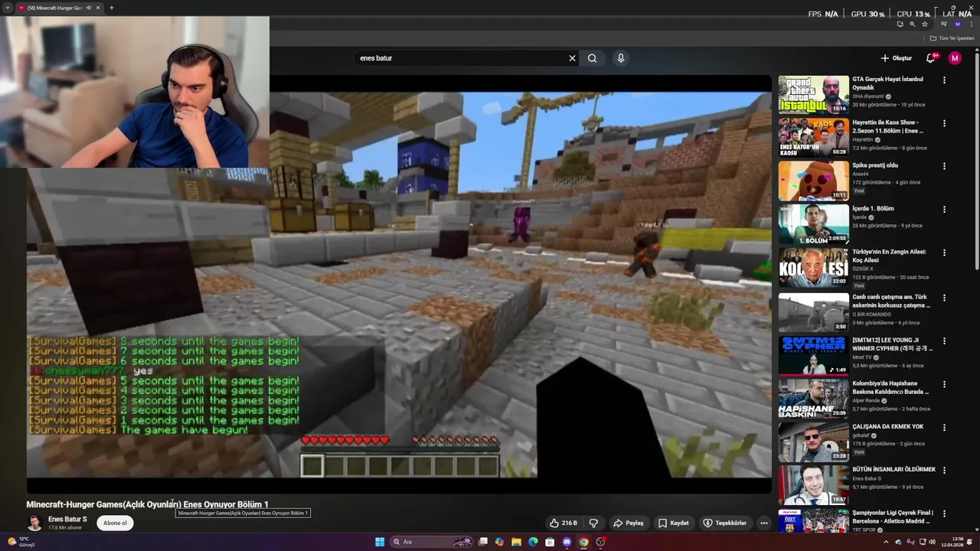
Task: Save the video with Kaydet button
Action: 673,523
